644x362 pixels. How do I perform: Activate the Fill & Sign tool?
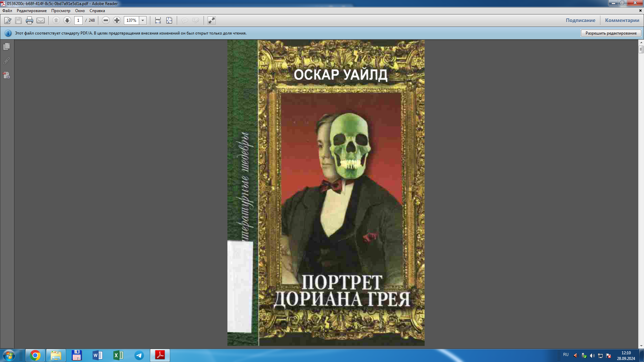click(7, 20)
